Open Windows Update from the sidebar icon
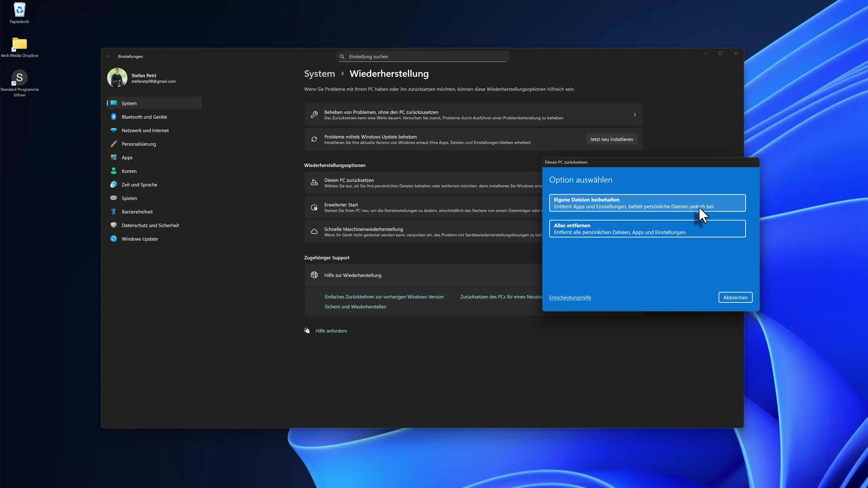868x488 pixels. (113, 239)
